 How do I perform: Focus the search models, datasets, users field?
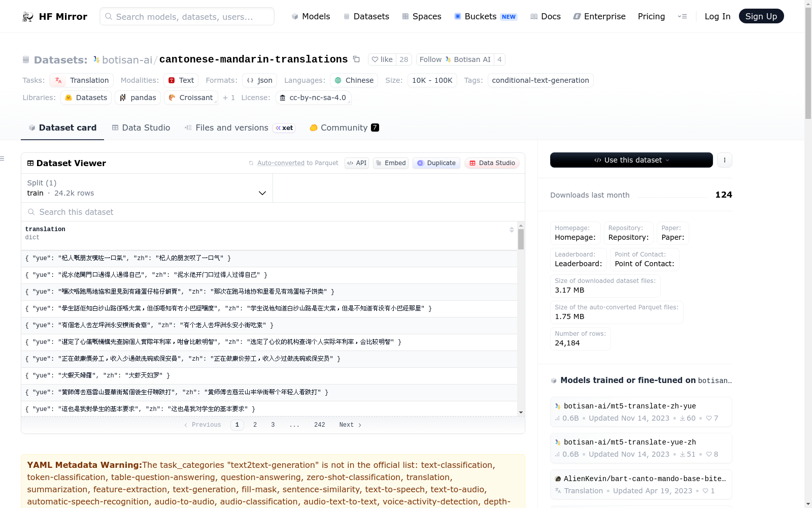click(187, 16)
